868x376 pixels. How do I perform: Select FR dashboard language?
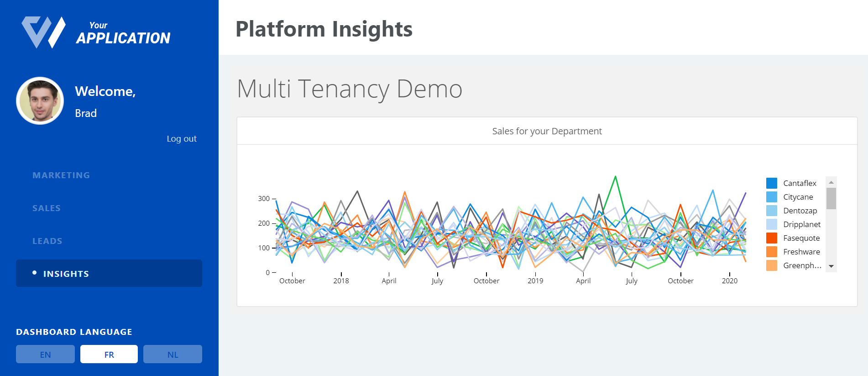tap(109, 354)
